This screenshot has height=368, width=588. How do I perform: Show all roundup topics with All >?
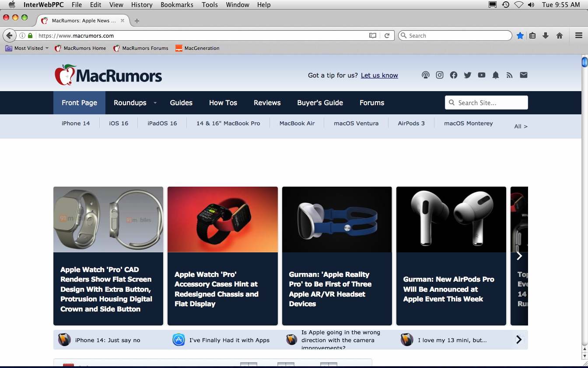(x=521, y=126)
